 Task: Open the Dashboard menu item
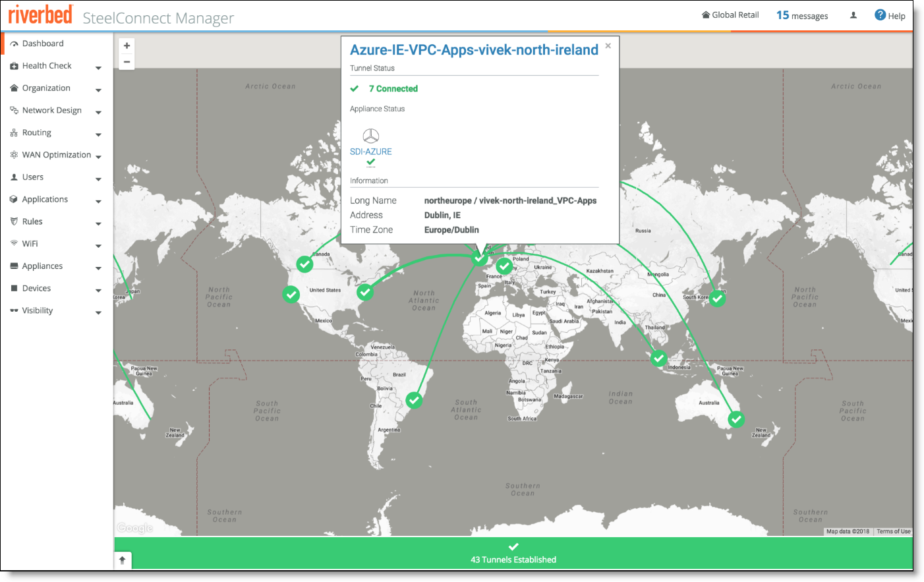click(43, 44)
